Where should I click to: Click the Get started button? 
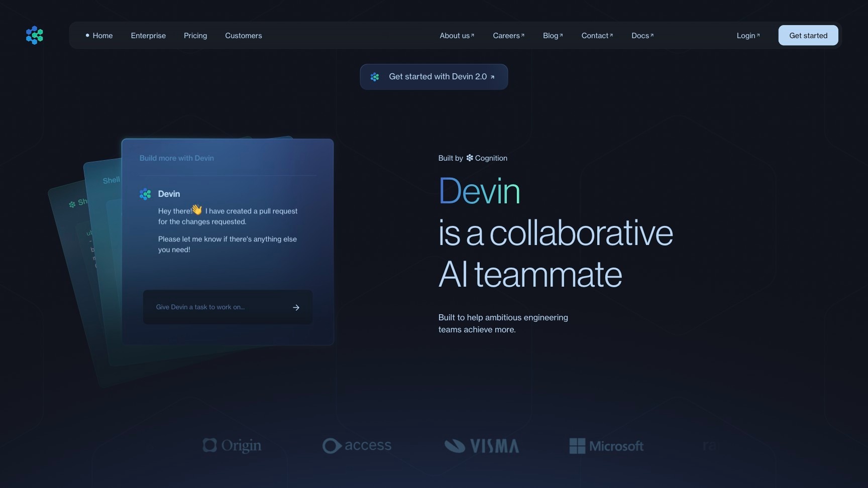click(x=808, y=35)
